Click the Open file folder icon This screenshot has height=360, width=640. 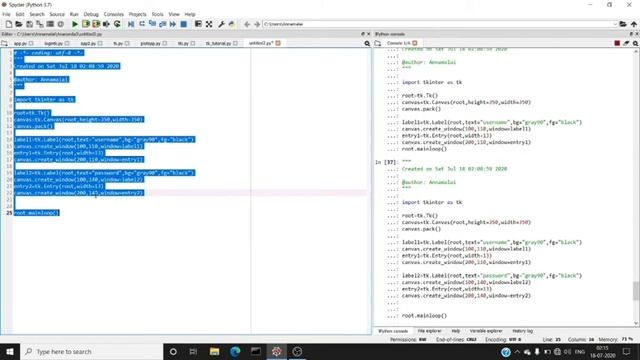coord(19,24)
